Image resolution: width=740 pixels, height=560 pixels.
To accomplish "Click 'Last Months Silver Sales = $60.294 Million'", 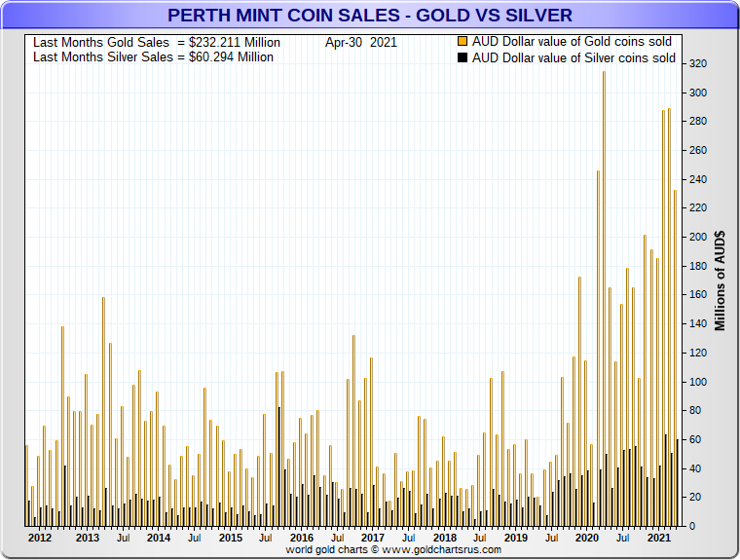I will [x=154, y=57].
